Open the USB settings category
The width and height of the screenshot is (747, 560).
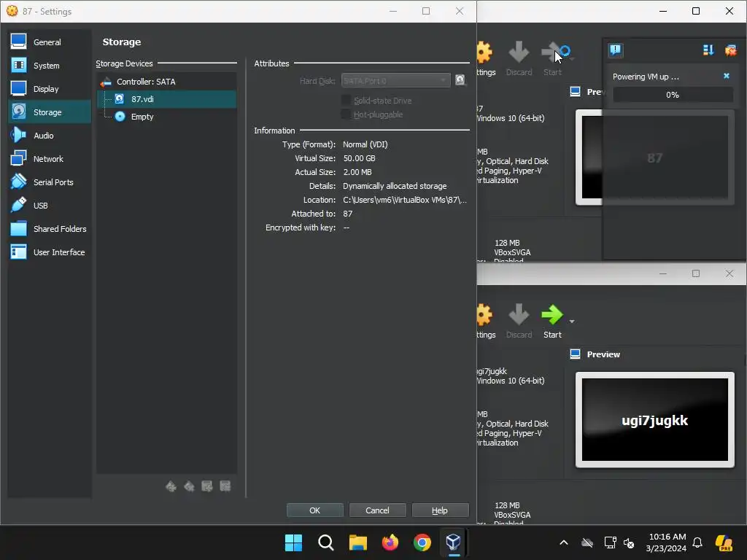[x=49, y=205]
